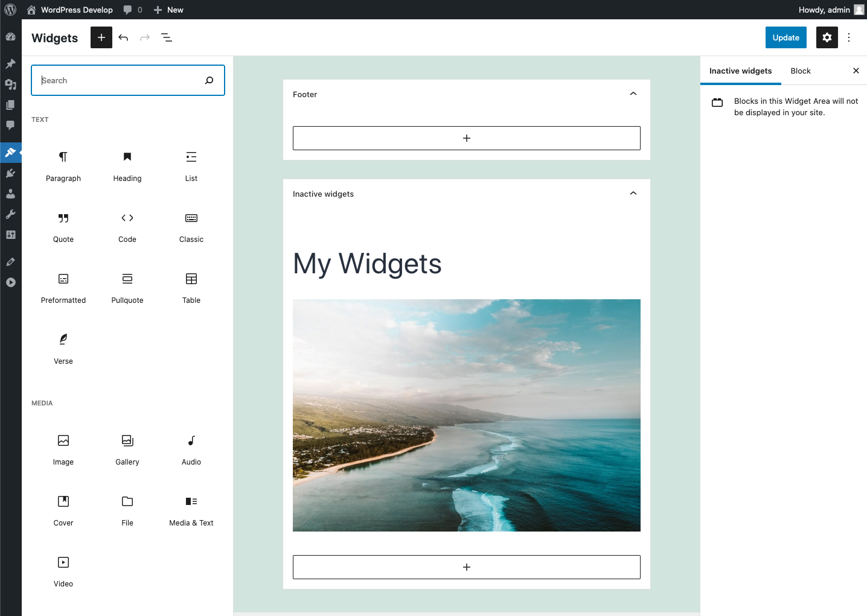
Task: Open comments from the admin bar
Action: (x=133, y=10)
